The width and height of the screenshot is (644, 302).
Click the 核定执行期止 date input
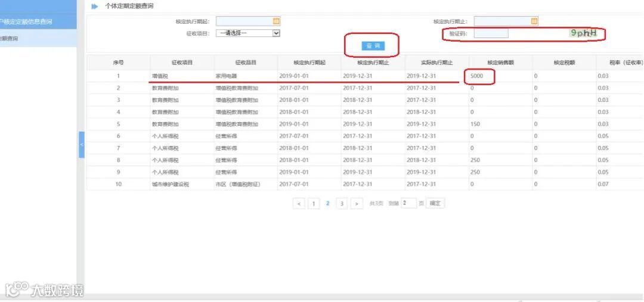[506, 21]
